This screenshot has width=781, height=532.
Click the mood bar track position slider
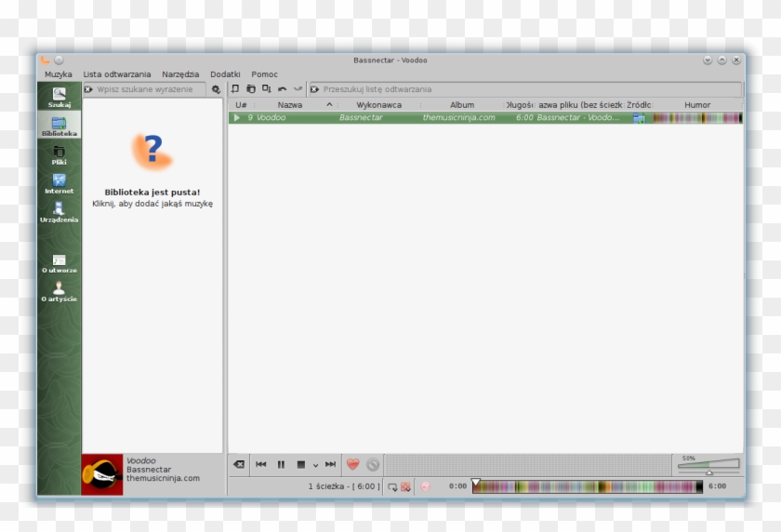coord(588,486)
